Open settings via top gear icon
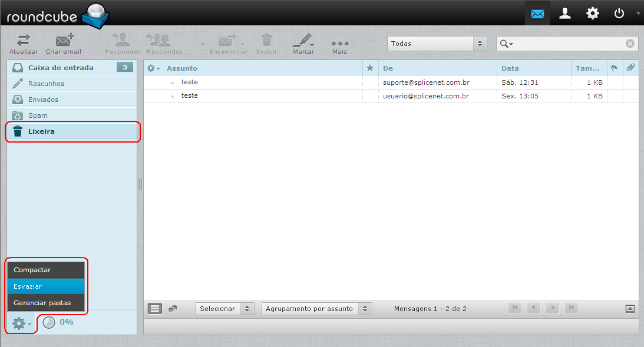Image resolution: width=644 pixels, height=347 pixels. [592, 14]
